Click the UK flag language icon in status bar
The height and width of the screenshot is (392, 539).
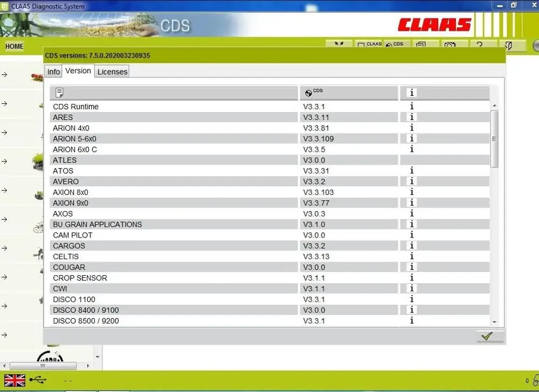[x=14, y=381]
